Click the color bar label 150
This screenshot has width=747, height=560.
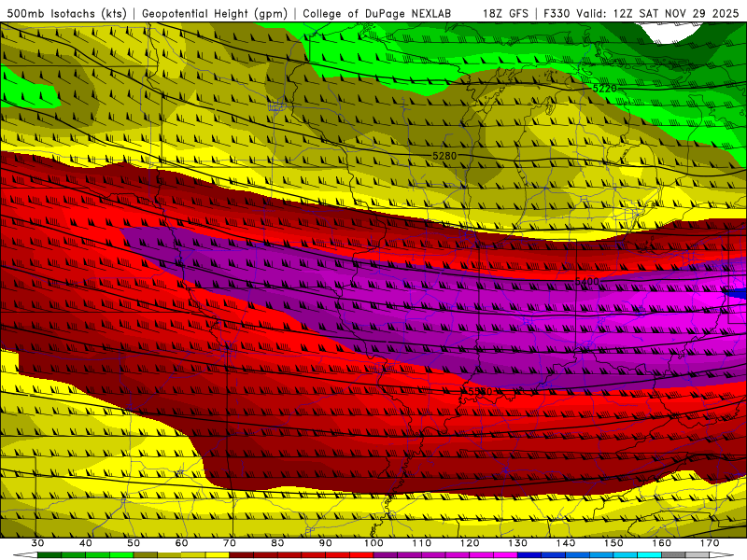[613, 543]
